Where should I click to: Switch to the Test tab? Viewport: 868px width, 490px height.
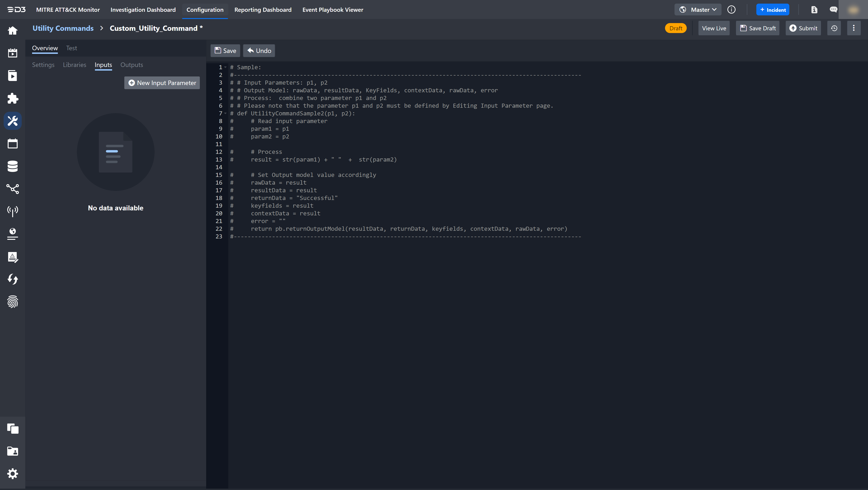point(71,48)
